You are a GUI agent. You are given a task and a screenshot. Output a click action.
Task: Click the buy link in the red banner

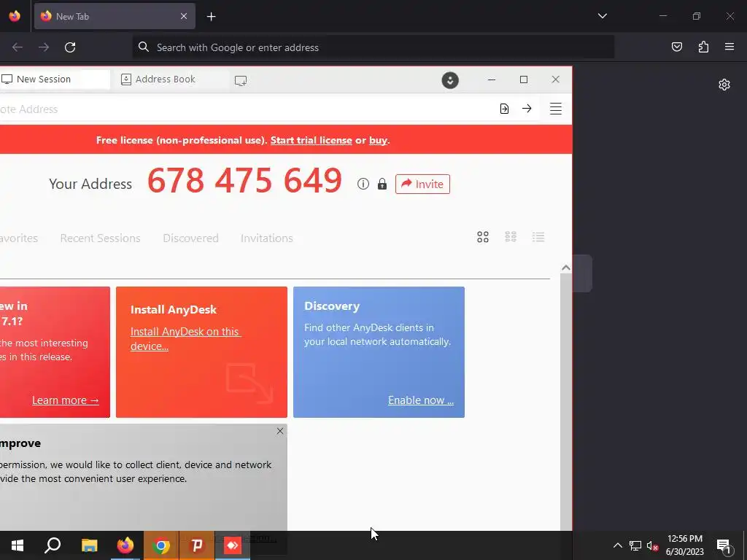(379, 140)
